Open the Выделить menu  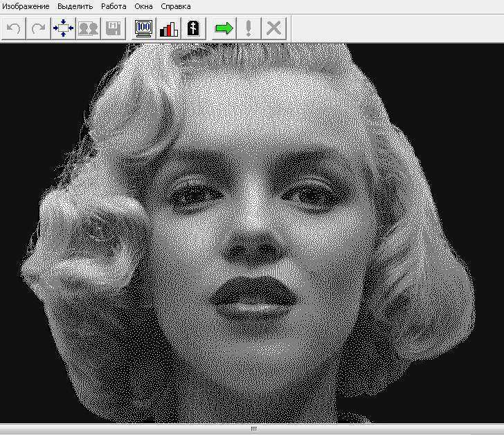pyautogui.click(x=75, y=6)
